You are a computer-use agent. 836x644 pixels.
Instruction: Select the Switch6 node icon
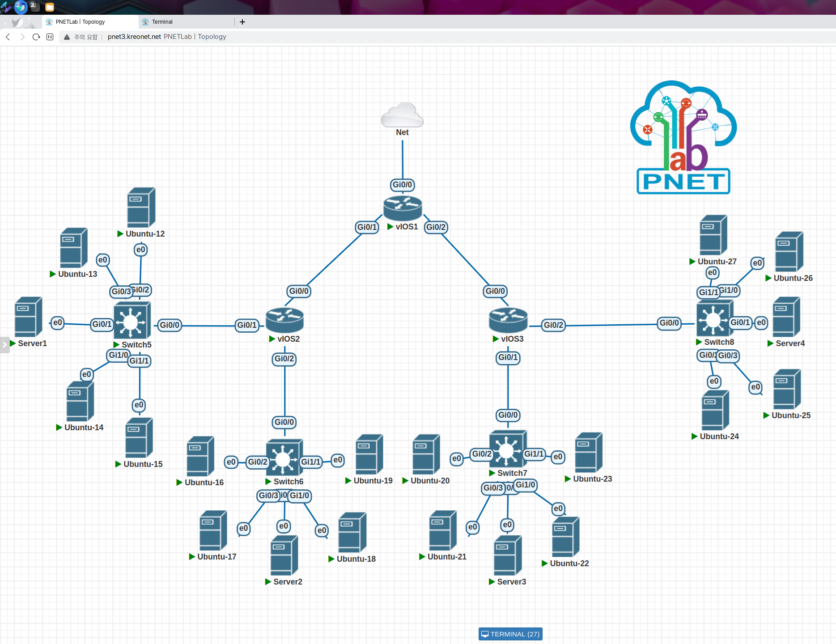tap(284, 458)
